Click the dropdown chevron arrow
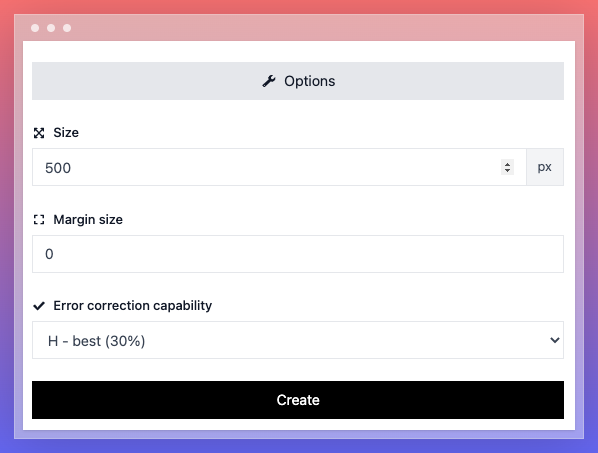The width and height of the screenshot is (598, 453). [555, 340]
